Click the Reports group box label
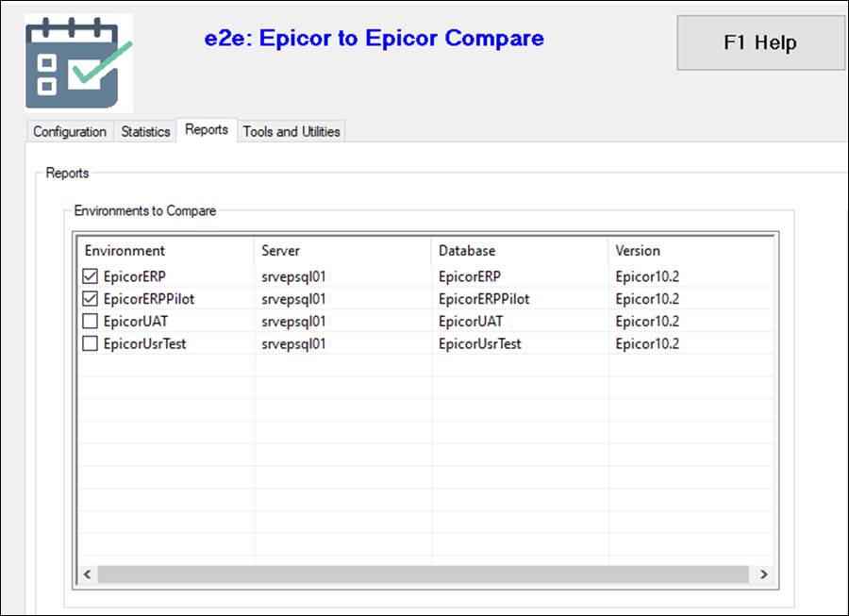849x616 pixels. (x=67, y=173)
